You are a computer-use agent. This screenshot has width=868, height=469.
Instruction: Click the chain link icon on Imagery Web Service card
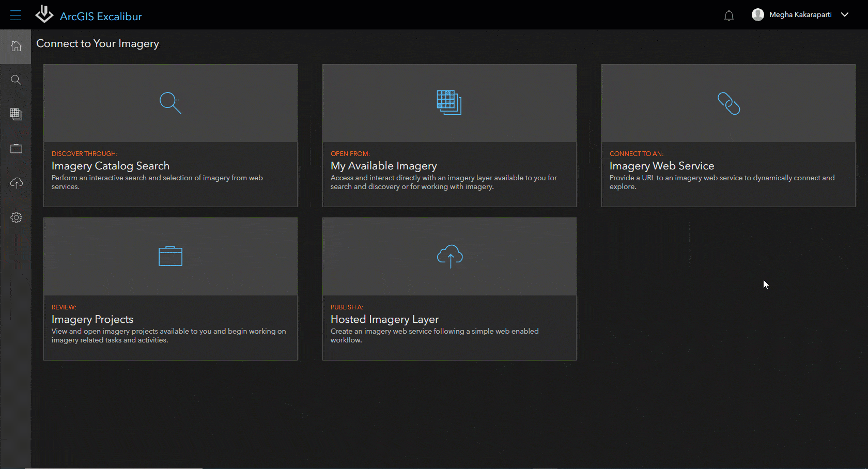pos(729,103)
